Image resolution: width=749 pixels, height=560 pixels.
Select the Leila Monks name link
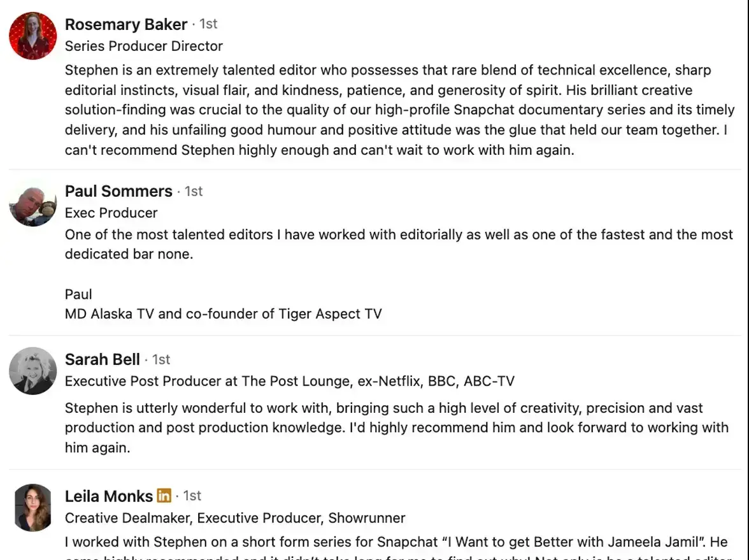tap(109, 496)
